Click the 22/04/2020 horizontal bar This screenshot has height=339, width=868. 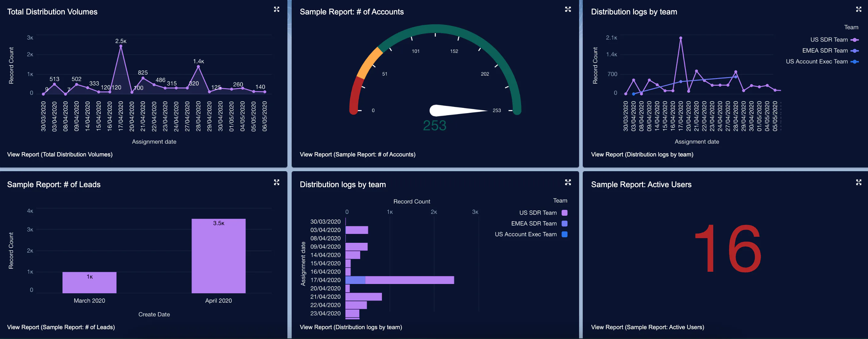(356, 305)
